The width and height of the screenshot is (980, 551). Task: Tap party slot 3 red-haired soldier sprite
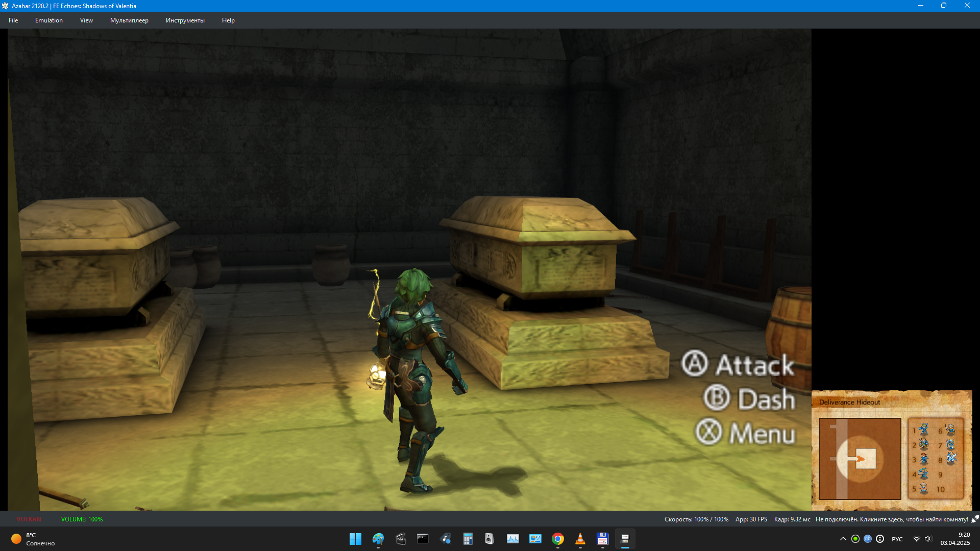[924, 459]
